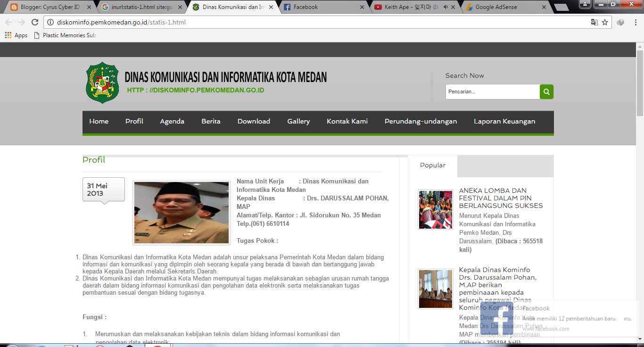
Task: Close the Blogger Cyrus Cyber ID tab
Action: click(x=90, y=7)
